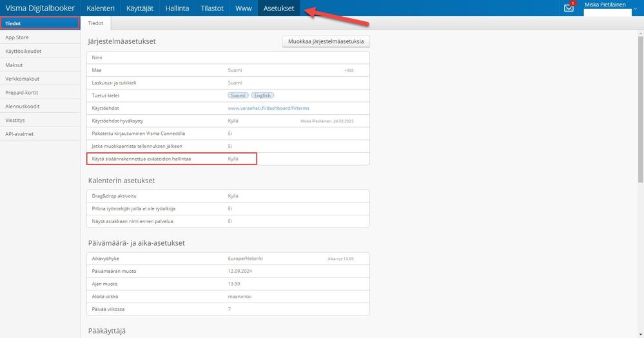This screenshot has height=338, width=644.
Task: Click the Tiedot tab above settings
Action: (95, 23)
